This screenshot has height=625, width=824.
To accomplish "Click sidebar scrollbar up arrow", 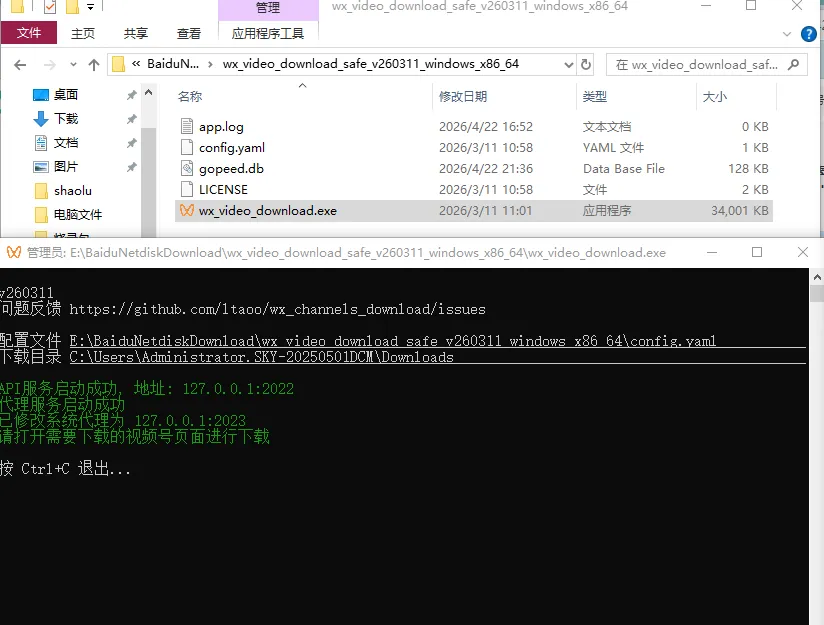I will [x=148, y=93].
